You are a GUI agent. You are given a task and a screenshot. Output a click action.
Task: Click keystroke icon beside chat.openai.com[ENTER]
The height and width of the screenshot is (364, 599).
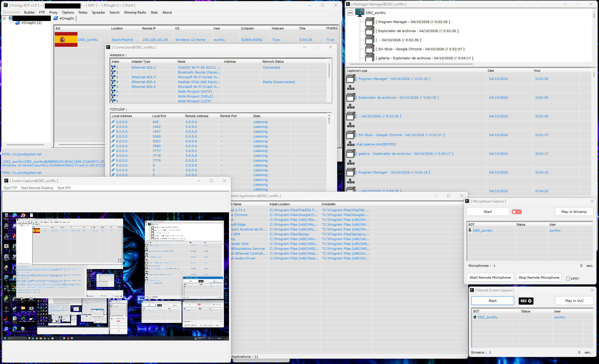(x=351, y=144)
